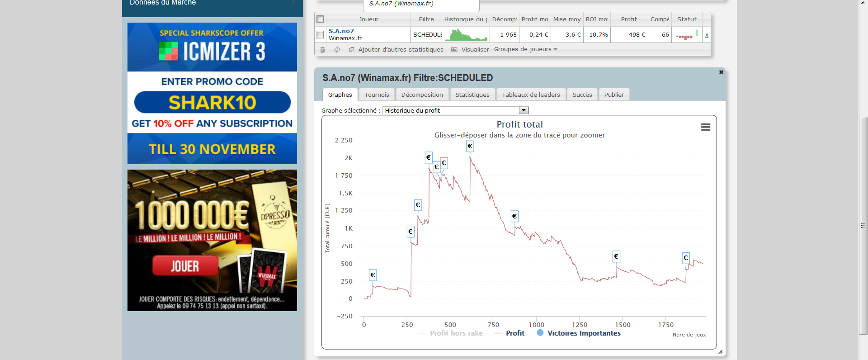Click the green profit history sparkline
This screenshot has width=868, height=360.
(x=466, y=34)
